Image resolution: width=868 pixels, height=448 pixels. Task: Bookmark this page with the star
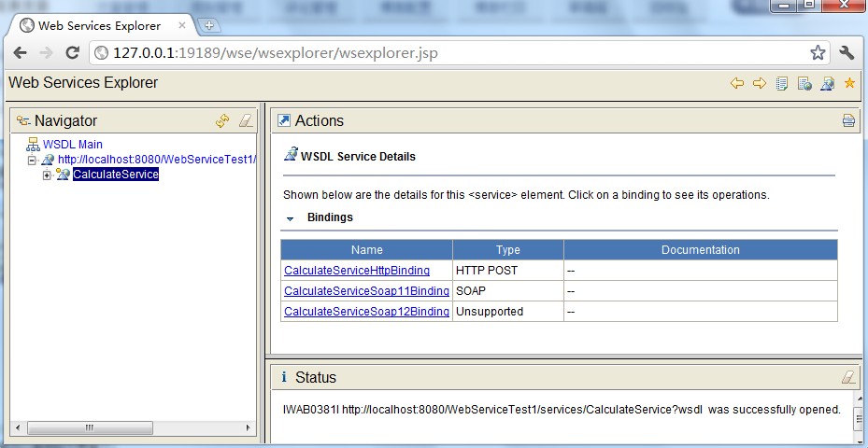point(818,53)
